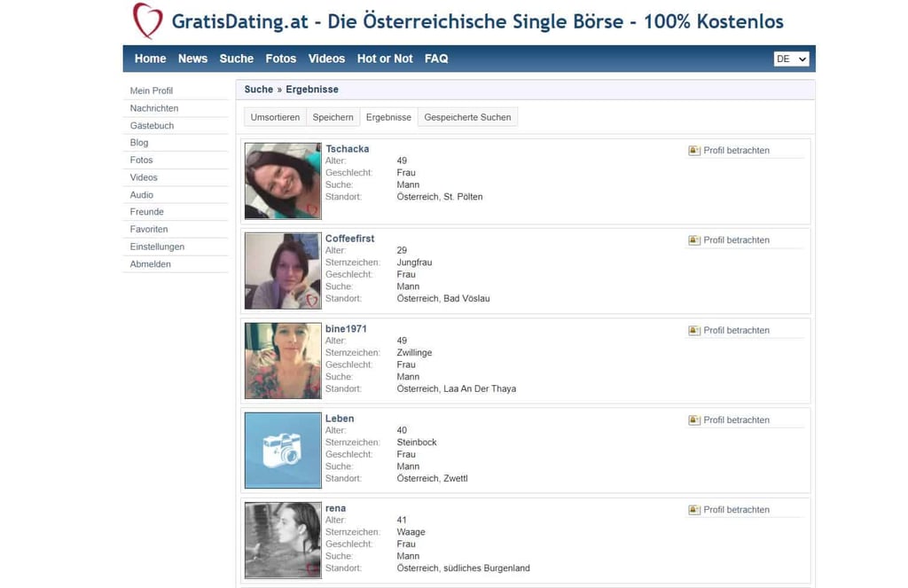The image size is (908, 588).
Task: Click location text 'Österreich, St. Pölten'
Action: coord(440,197)
